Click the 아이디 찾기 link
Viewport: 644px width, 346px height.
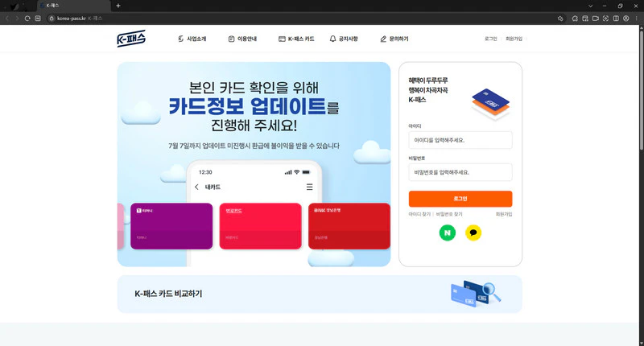pos(419,214)
